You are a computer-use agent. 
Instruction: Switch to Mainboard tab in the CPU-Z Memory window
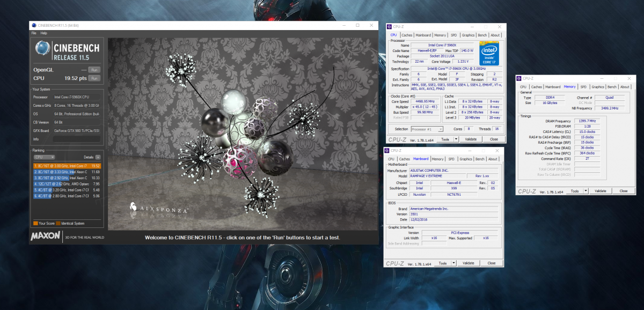[x=553, y=87]
